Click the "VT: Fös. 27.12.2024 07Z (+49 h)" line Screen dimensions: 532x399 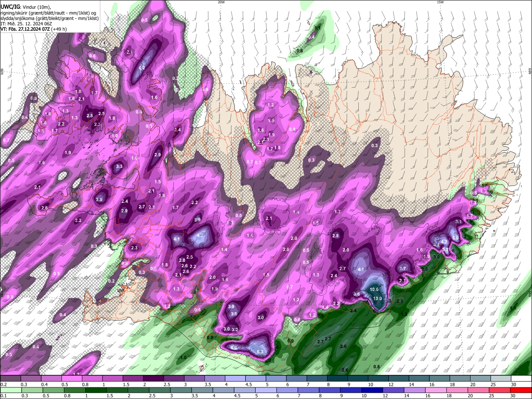tap(33, 29)
